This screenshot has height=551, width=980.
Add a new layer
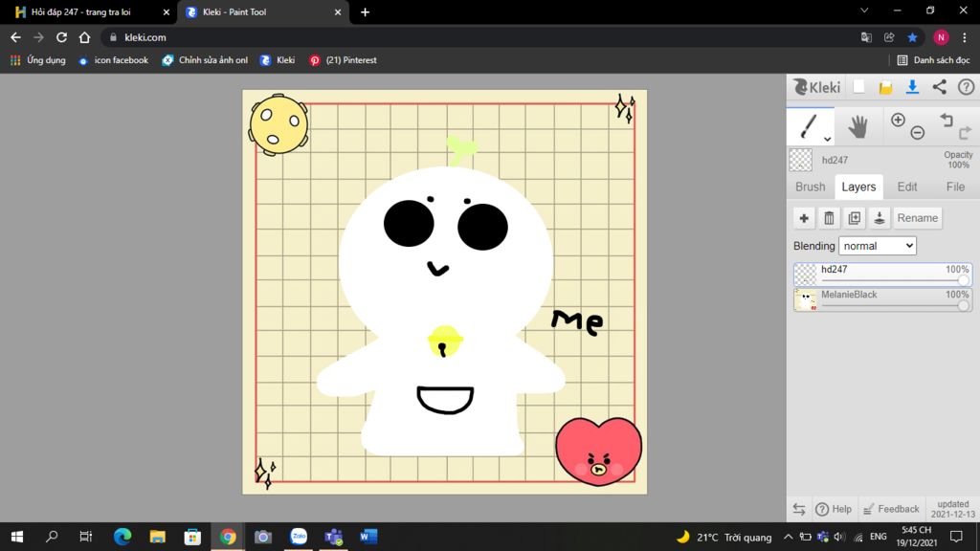[x=804, y=218]
